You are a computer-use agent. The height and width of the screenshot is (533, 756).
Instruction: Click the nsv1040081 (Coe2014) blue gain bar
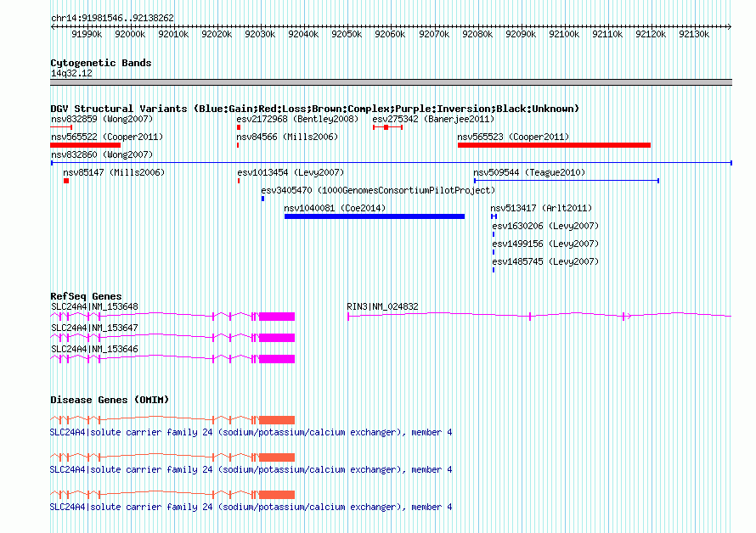[x=375, y=216]
